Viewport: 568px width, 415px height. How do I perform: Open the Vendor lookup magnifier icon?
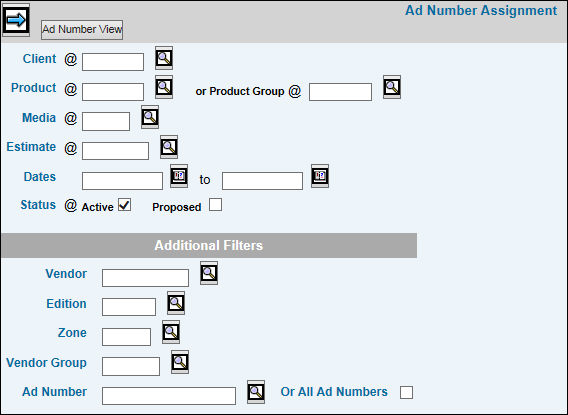click(x=209, y=273)
